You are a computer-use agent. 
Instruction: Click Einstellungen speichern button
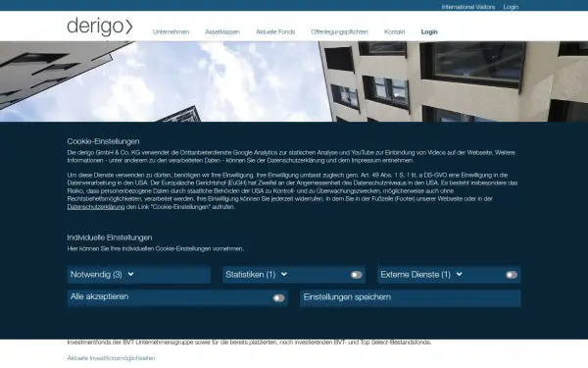410,297
